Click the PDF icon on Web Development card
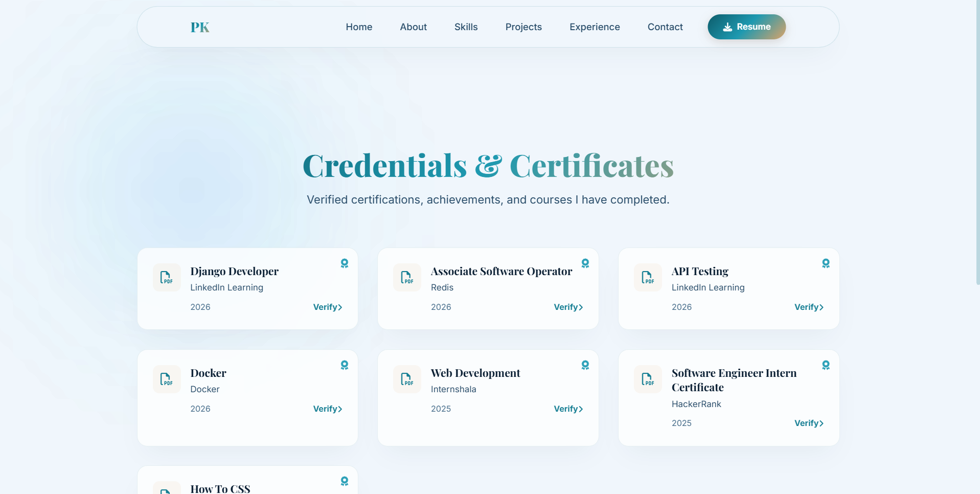This screenshot has height=494, width=980. tap(407, 379)
